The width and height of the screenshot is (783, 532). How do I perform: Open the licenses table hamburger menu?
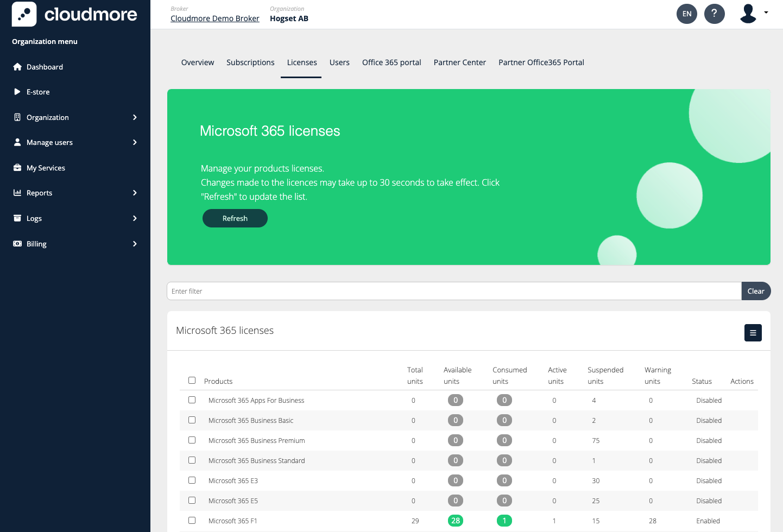[x=753, y=333]
